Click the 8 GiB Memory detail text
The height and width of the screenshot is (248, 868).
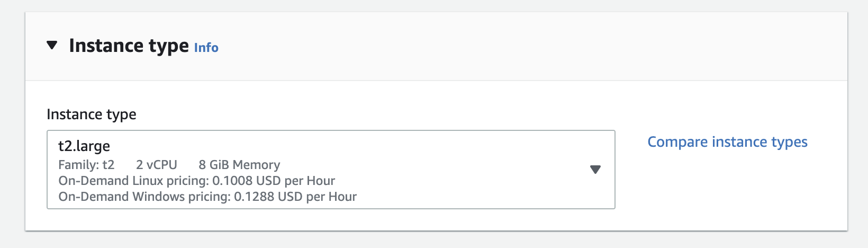(x=239, y=165)
